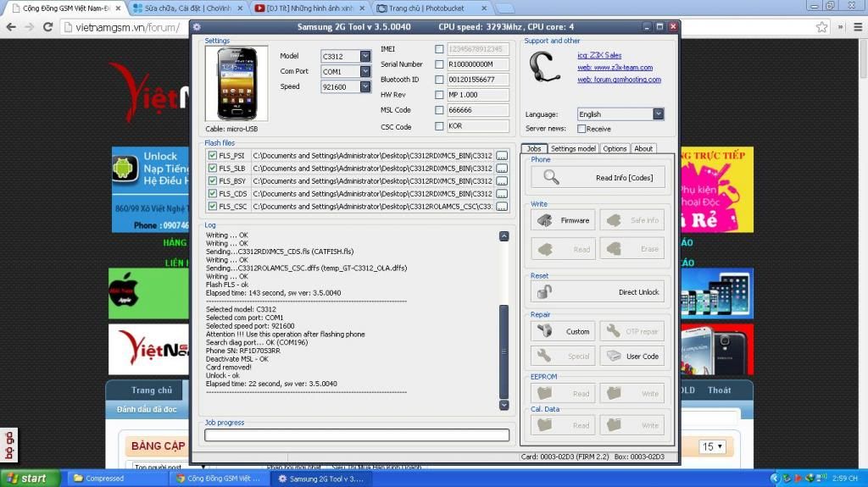
Task: Toggle the IMEI checkbox
Action: 439,49
